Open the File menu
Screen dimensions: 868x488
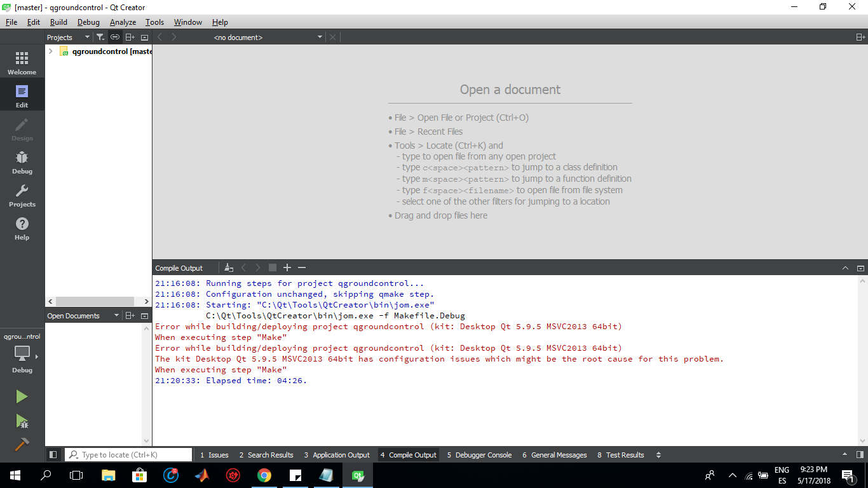[11, 22]
